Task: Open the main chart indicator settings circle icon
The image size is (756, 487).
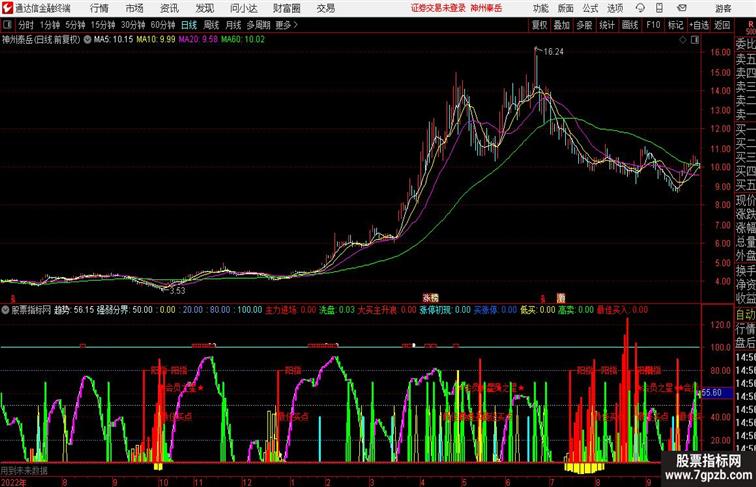Action: pos(87,40)
